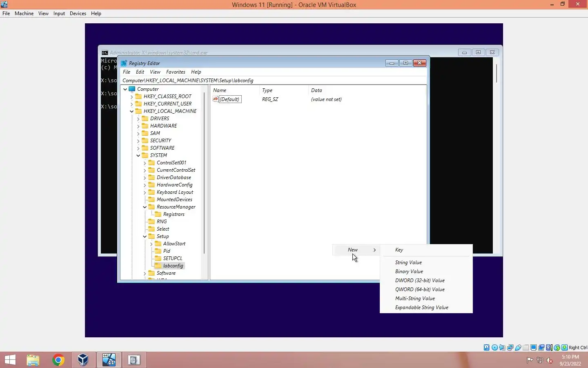Choose Binary Value from the submenu

coord(426,272)
